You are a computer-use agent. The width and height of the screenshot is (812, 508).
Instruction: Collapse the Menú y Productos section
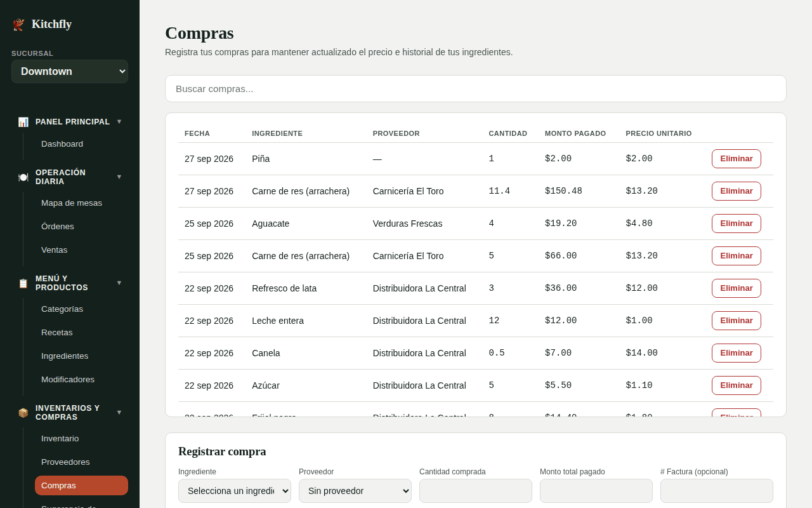tap(119, 283)
